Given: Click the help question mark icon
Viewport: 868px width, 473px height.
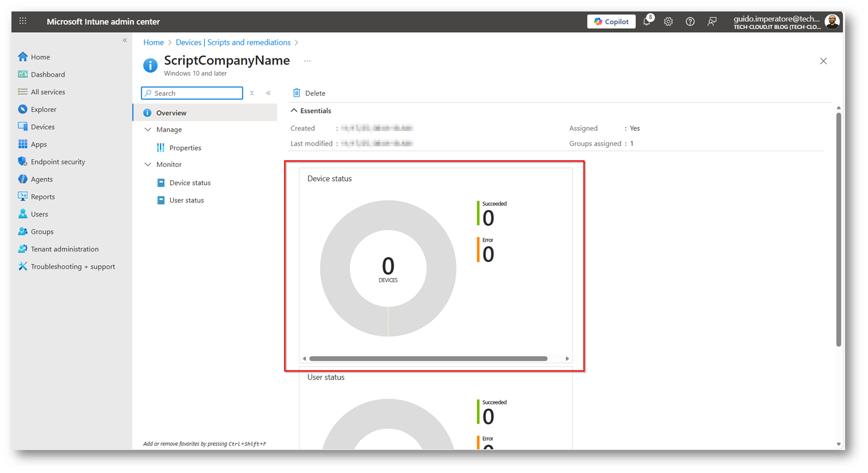Looking at the screenshot, I should click(690, 22).
